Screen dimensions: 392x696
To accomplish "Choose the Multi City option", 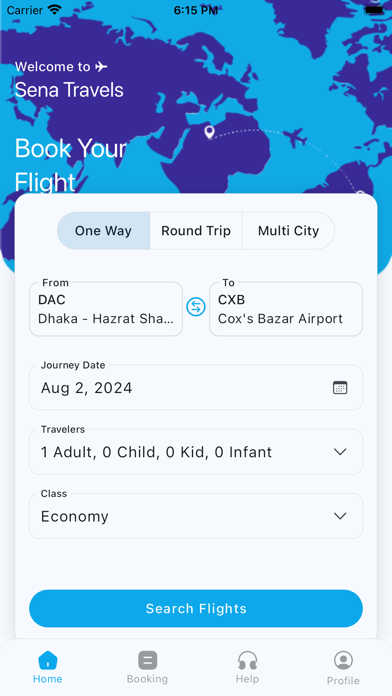I will coord(289,231).
